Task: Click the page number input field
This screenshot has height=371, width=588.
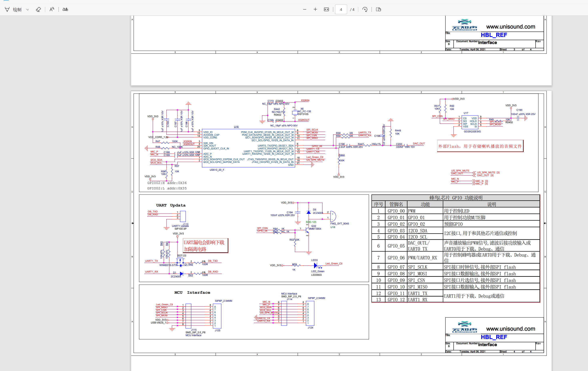Action: point(341,10)
